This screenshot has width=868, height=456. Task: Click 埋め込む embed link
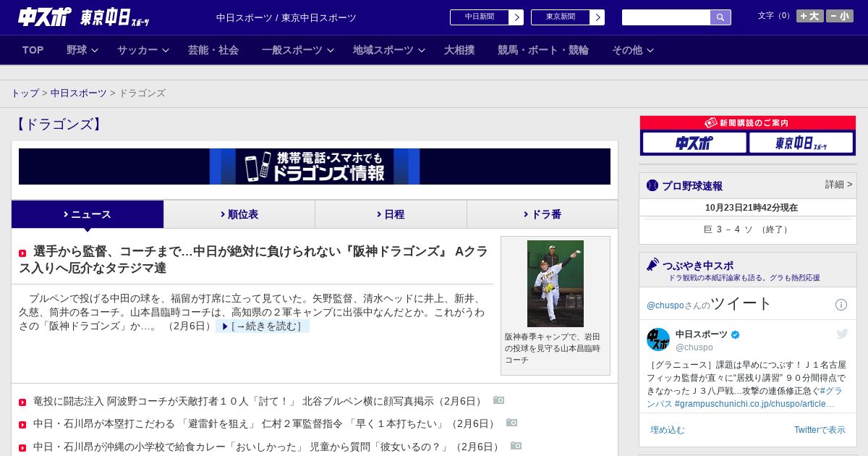point(667,430)
